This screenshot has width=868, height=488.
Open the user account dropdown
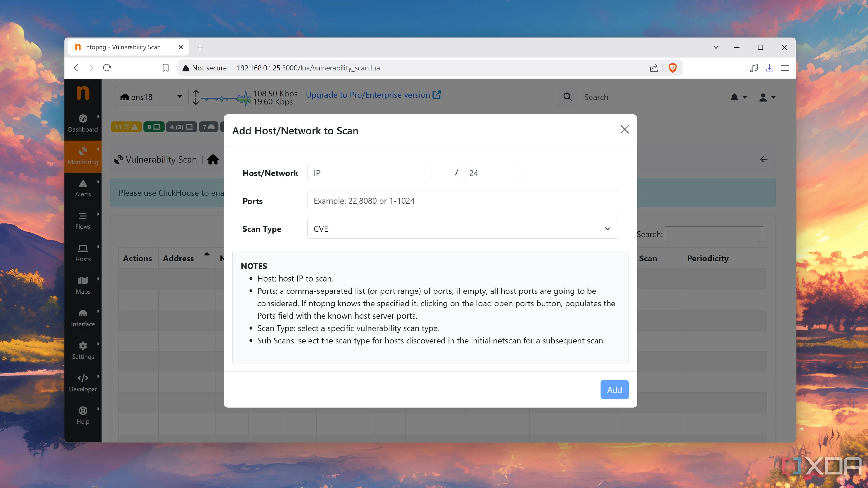767,97
